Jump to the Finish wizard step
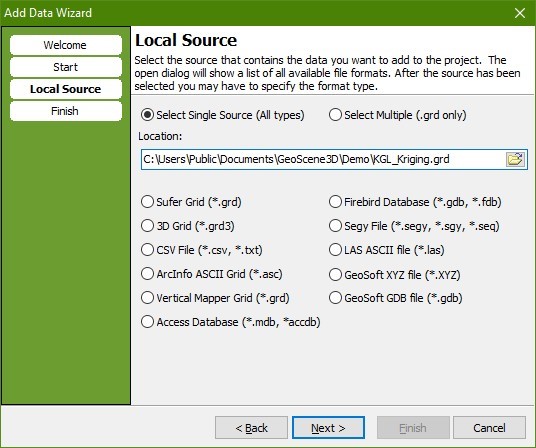This screenshot has width=536, height=448. point(66,111)
